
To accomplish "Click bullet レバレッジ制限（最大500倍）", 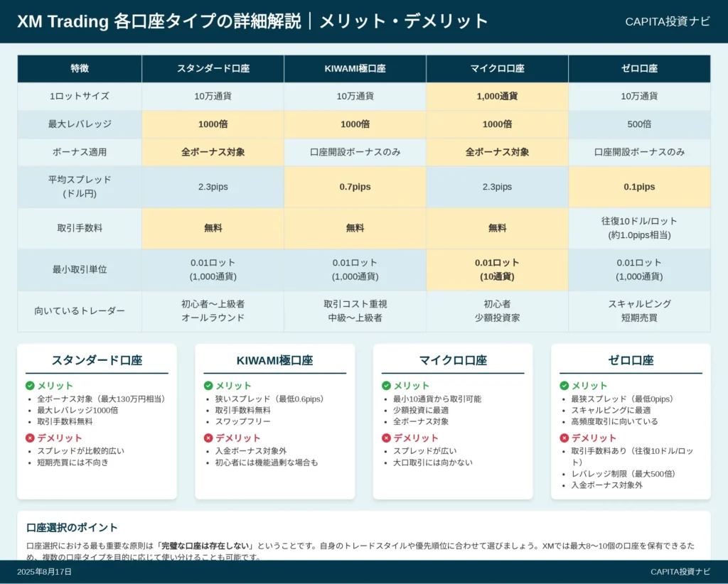I will 625,474.
